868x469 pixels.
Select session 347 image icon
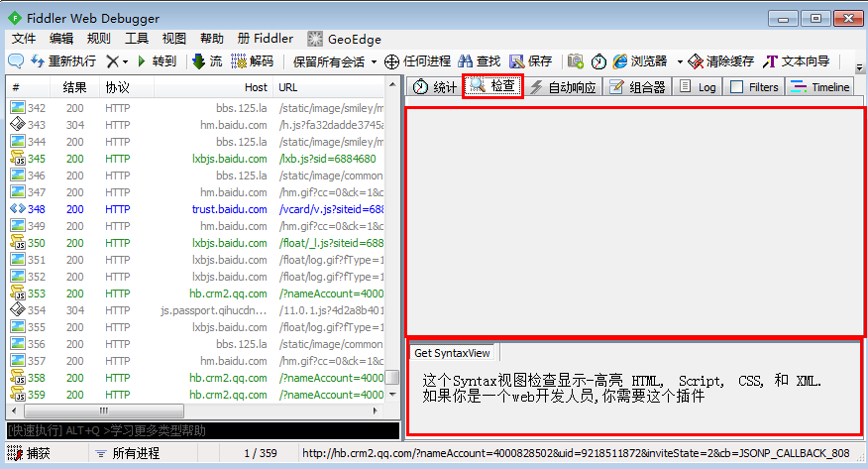tap(18, 191)
